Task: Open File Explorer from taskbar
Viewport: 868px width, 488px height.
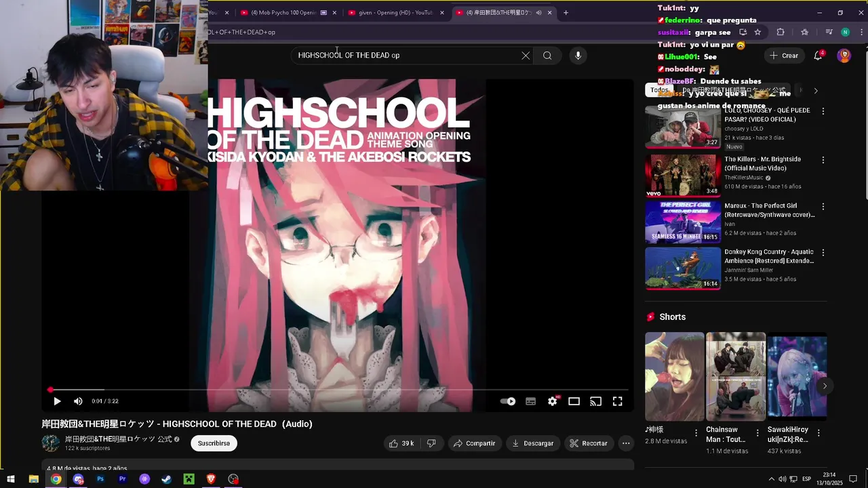Action: tap(33, 479)
